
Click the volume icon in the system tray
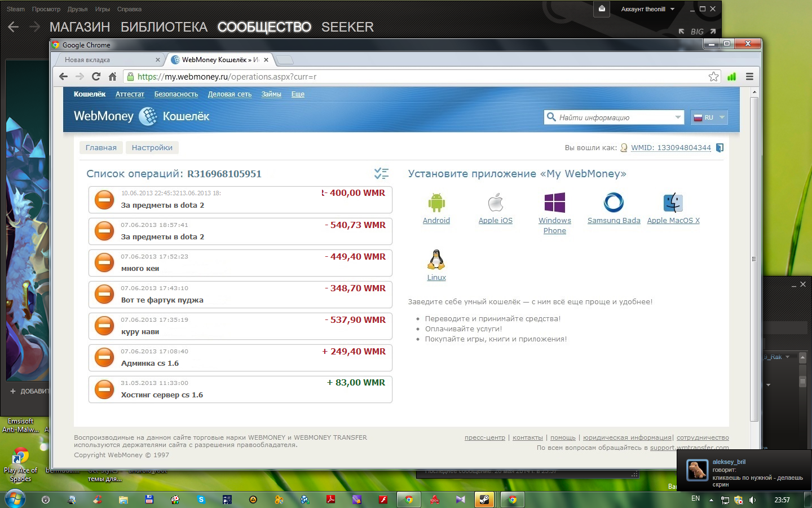coord(752,500)
